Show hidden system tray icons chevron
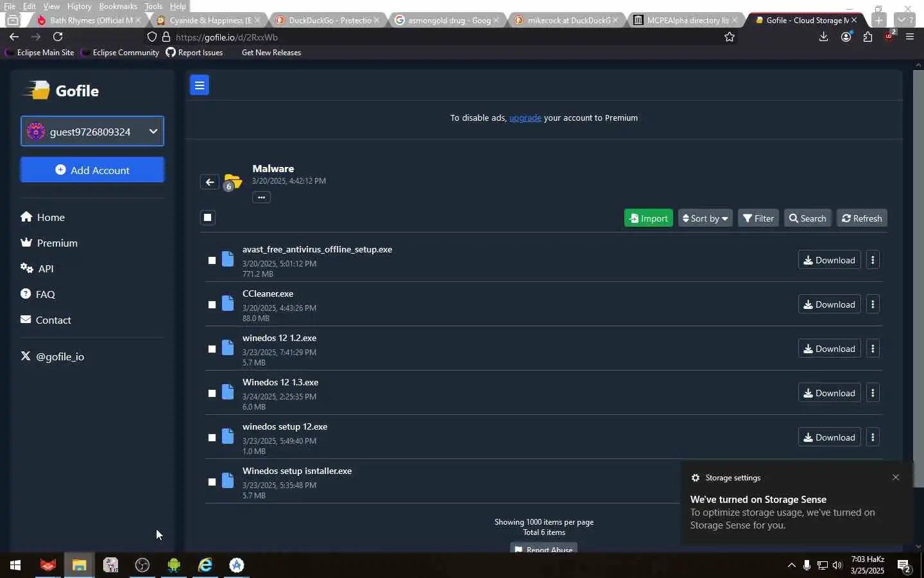This screenshot has height=578, width=924. [x=791, y=566]
